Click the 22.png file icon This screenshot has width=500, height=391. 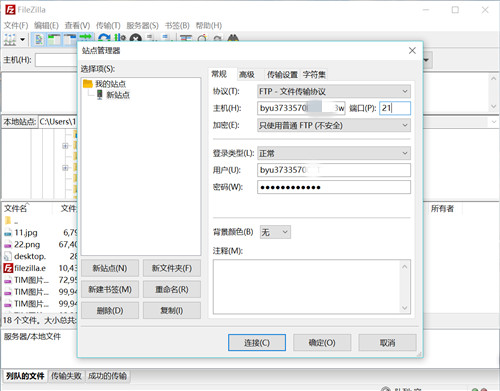(8, 245)
